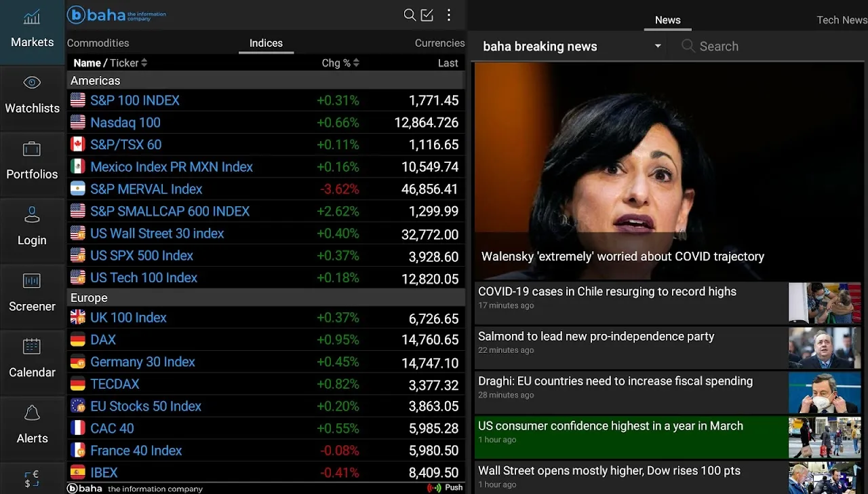Click Nasdaq 100 last price 12,864.726
868x494 pixels.
point(427,123)
